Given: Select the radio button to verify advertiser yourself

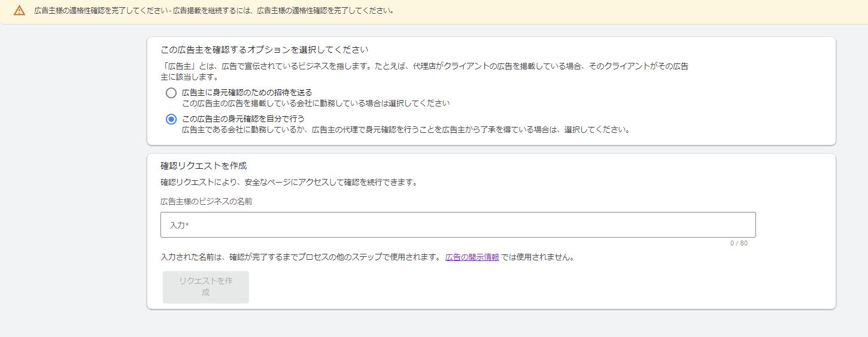Looking at the screenshot, I should coord(171,119).
